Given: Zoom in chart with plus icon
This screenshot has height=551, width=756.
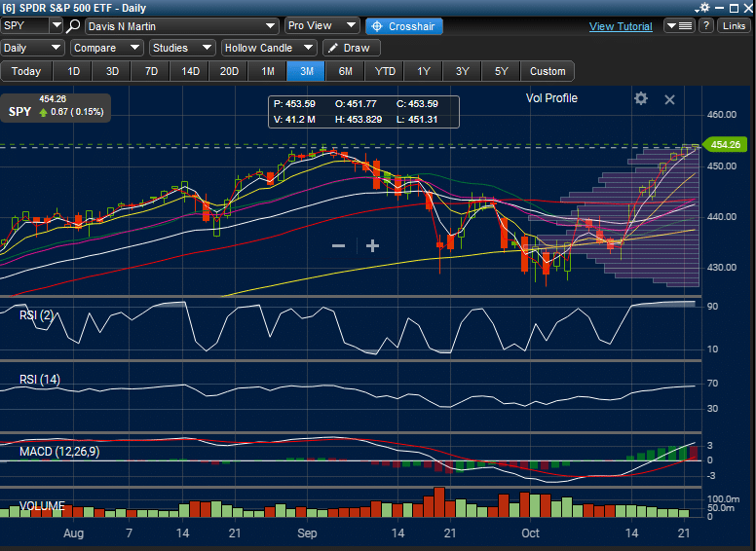Looking at the screenshot, I should [372, 246].
